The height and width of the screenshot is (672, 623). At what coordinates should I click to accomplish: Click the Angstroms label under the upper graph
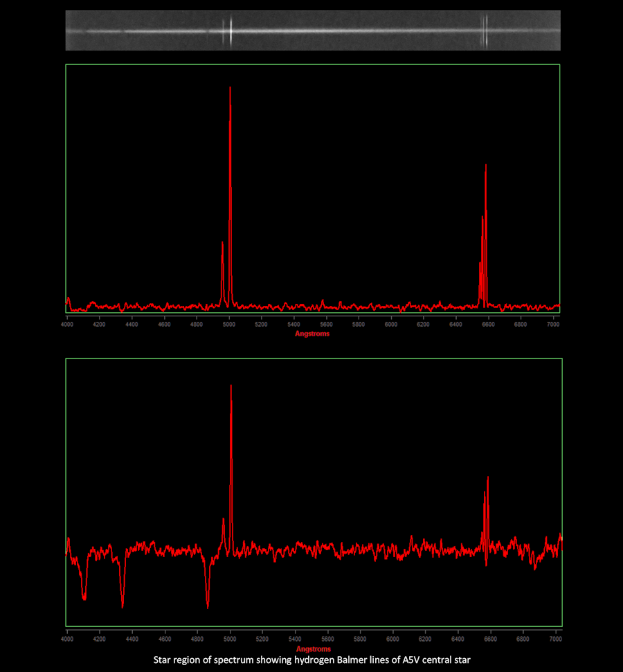pos(312,334)
